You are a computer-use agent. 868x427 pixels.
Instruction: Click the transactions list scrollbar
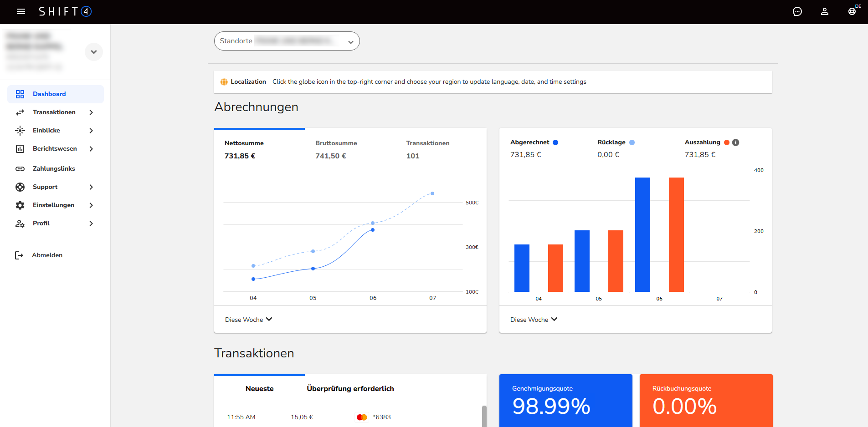[484, 416]
